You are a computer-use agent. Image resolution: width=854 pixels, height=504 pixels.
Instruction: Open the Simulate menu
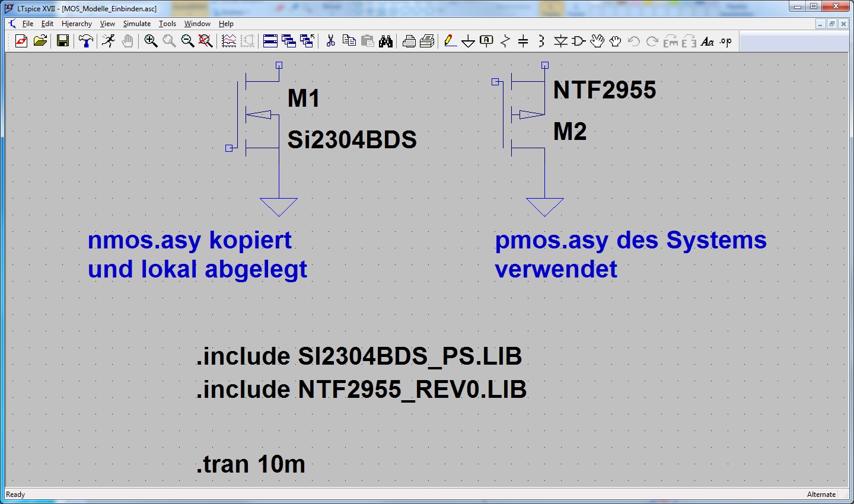pos(137,24)
